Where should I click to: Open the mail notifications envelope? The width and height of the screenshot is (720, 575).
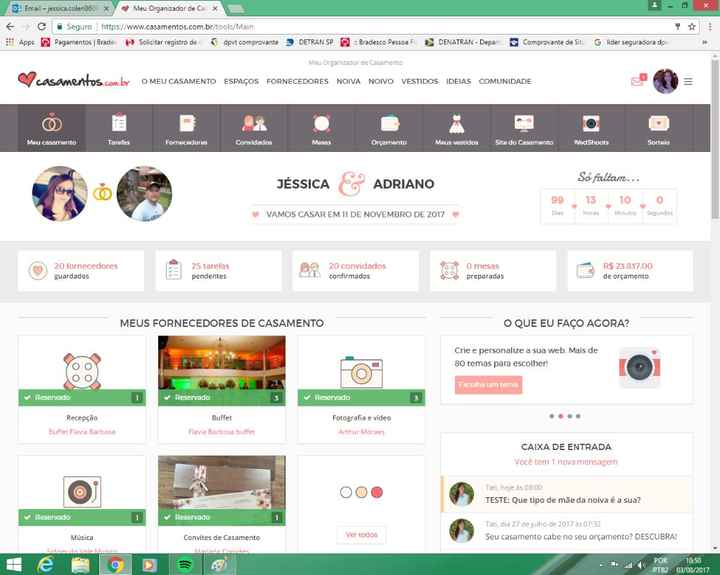point(638,81)
